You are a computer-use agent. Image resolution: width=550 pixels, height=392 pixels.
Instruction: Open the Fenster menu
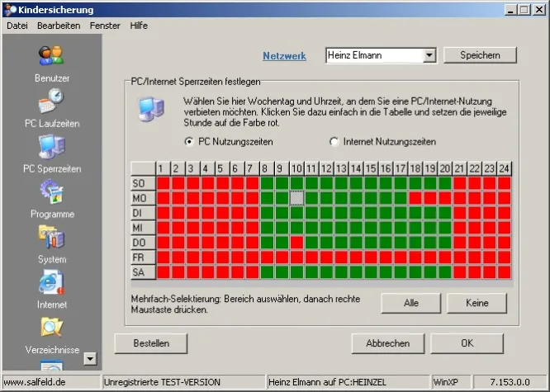(x=105, y=26)
